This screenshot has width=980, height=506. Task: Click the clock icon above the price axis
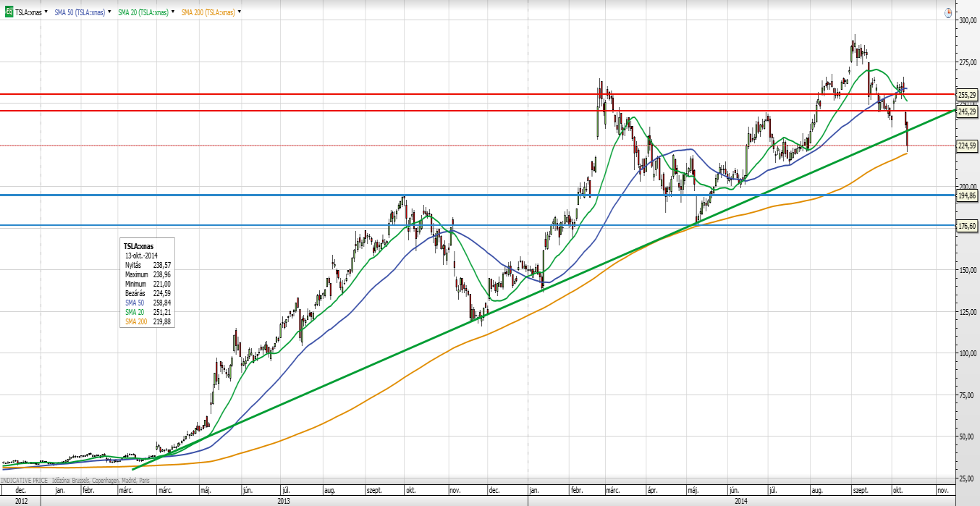pos(947,13)
